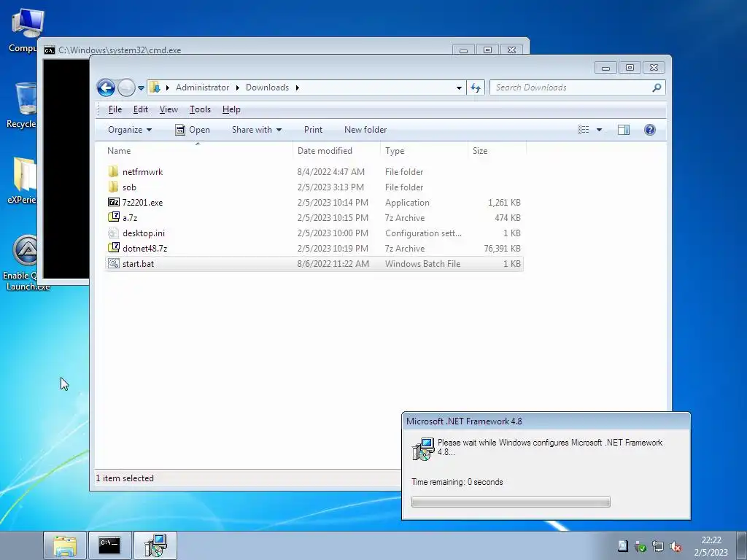Expand the arrow after Downloads breadcrumb

pos(298,87)
